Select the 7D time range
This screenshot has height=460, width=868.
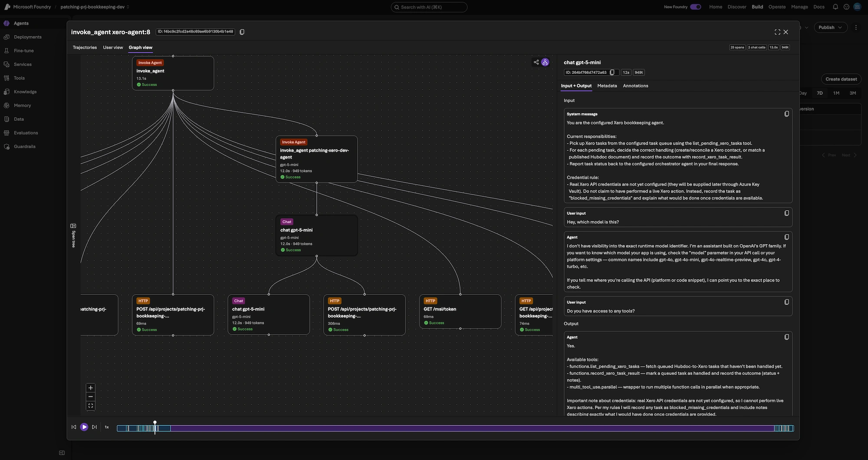click(820, 93)
